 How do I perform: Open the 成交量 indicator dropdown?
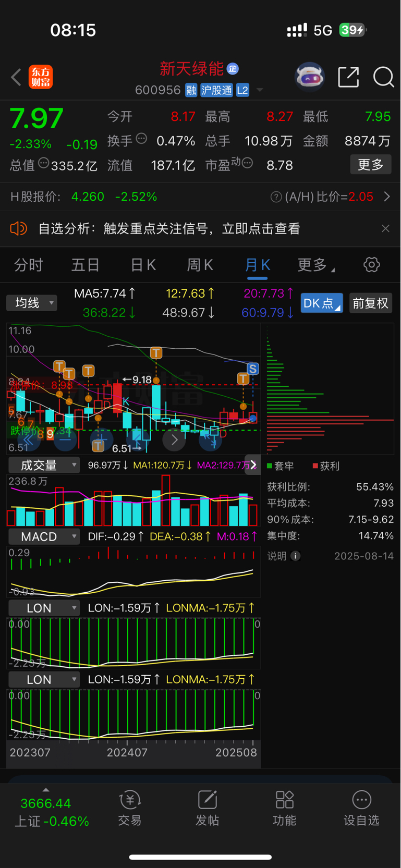(44, 465)
